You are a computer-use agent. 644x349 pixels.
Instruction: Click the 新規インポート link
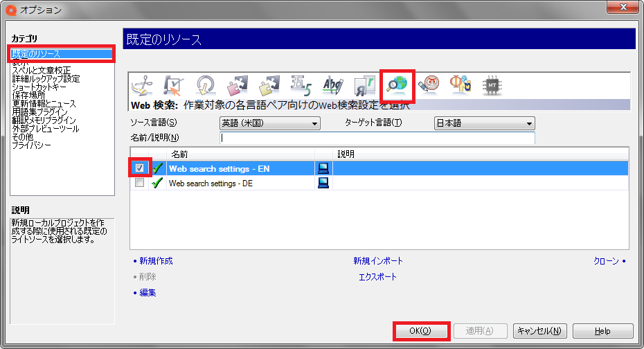(x=378, y=261)
